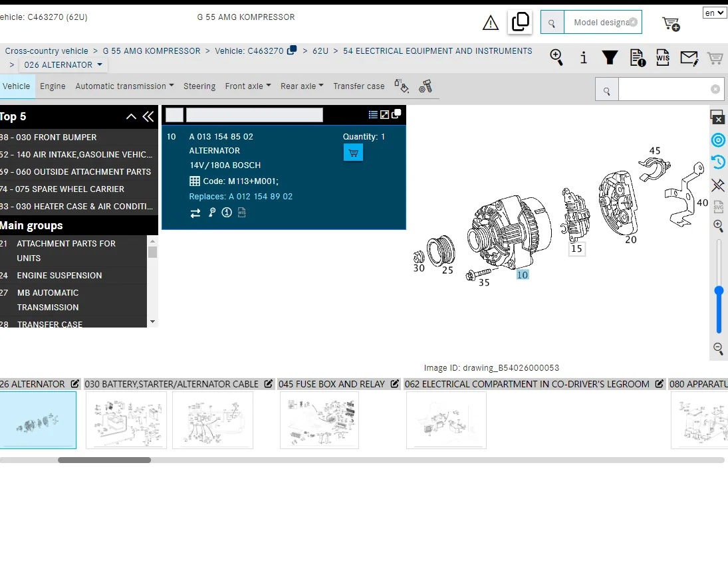Close the drawing window via X overlay icon
This screenshot has height=580, width=728.
click(718, 117)
